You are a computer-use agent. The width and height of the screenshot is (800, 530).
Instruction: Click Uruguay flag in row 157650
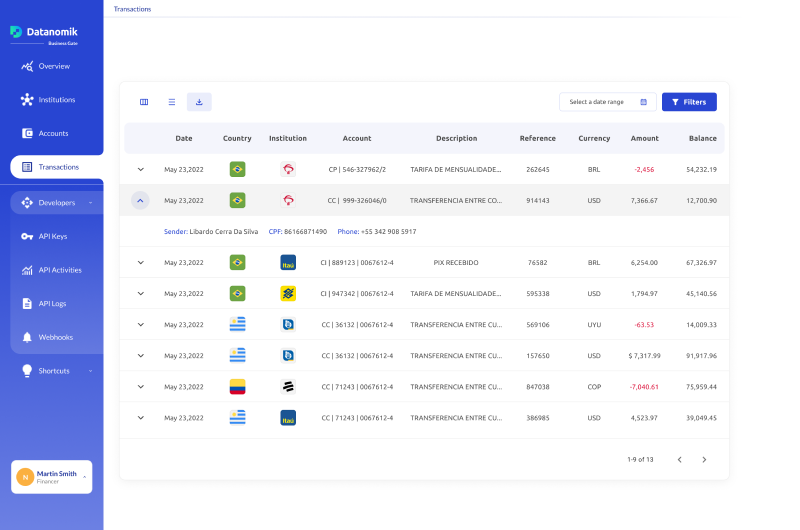(237, 356)
